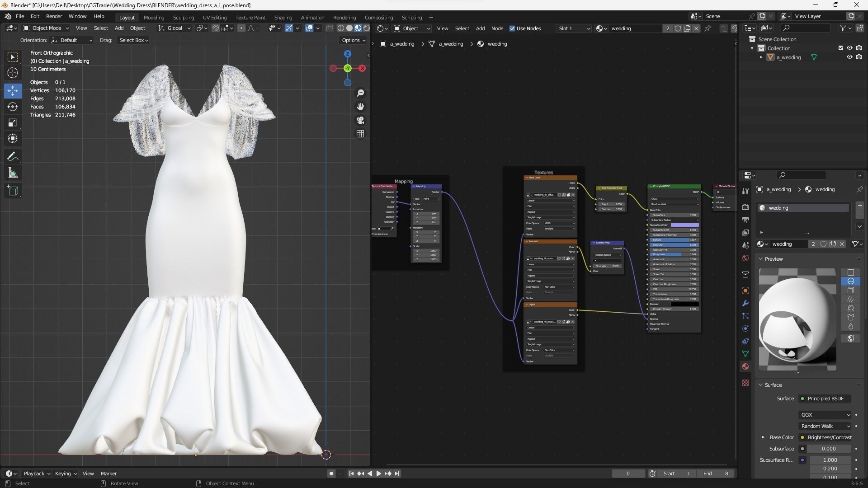The width and height of the screenshot is (868, 488).
Task: Open the Output properties tab icon
Action: point(745,220)
